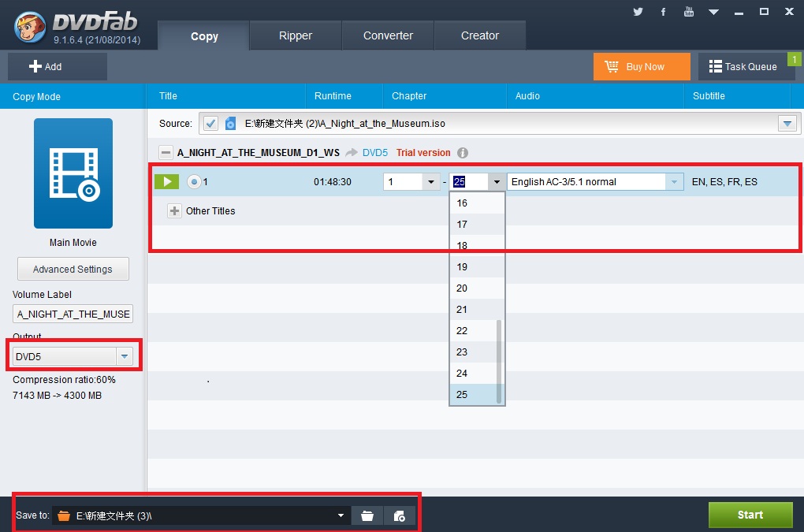Click the ISO disc icon beside the source path
The image size is (804, 532).
[231, 124]
